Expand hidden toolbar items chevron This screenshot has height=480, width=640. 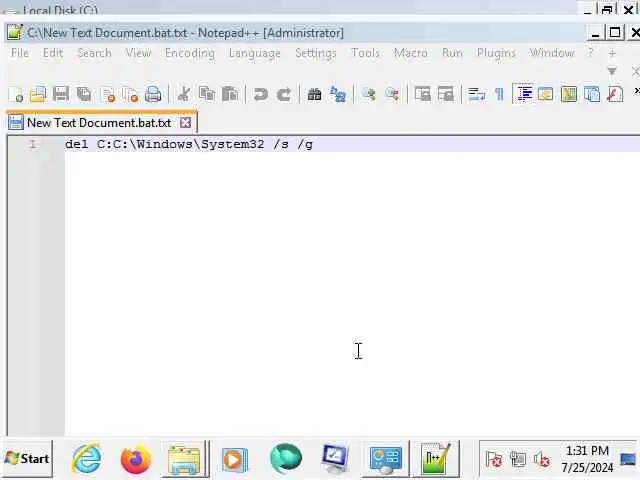[636, 91]
